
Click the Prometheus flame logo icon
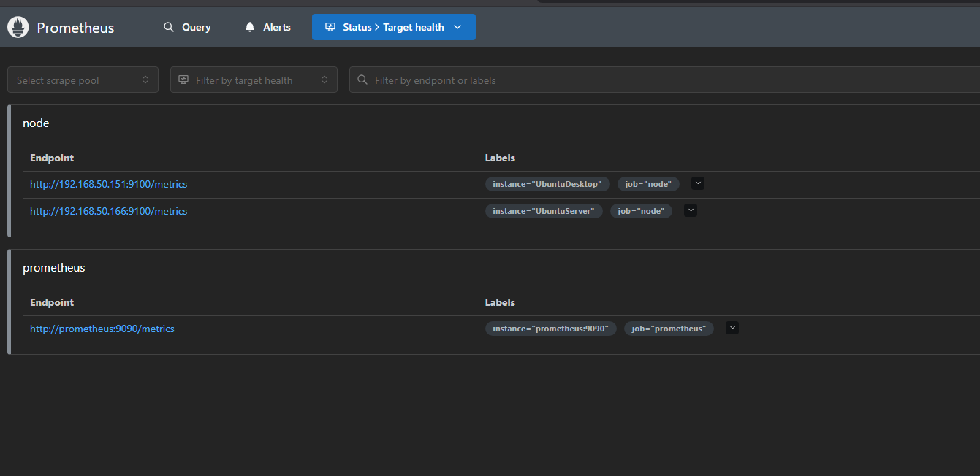18,28
